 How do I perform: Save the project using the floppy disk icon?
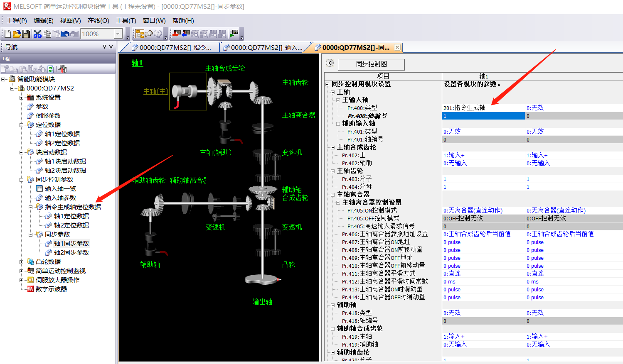coord(26,34)
